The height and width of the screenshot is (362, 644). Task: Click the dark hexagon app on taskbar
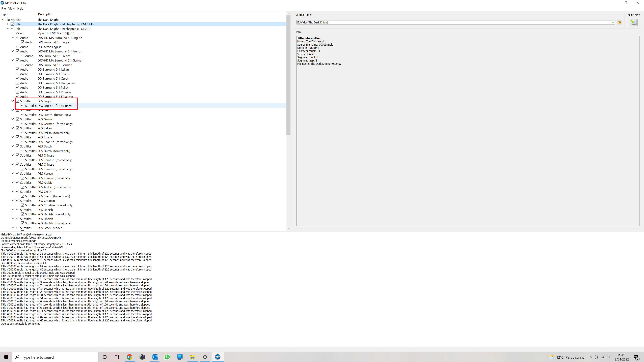[142, 357]
